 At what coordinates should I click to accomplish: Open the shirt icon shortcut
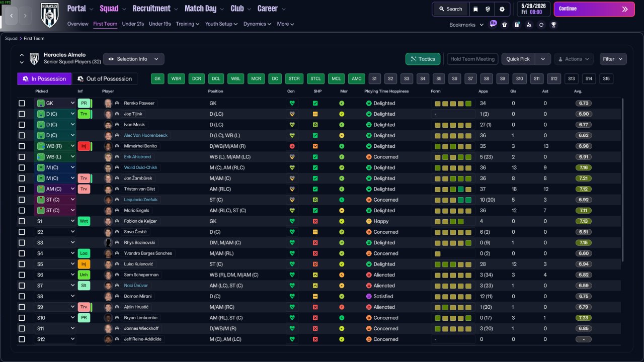(x=505, y=25)
